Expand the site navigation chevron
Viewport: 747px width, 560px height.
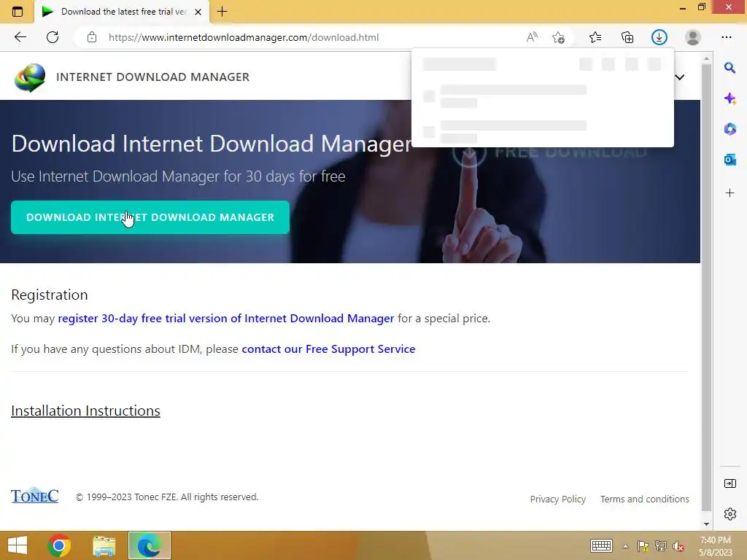(x=680, y=77)
